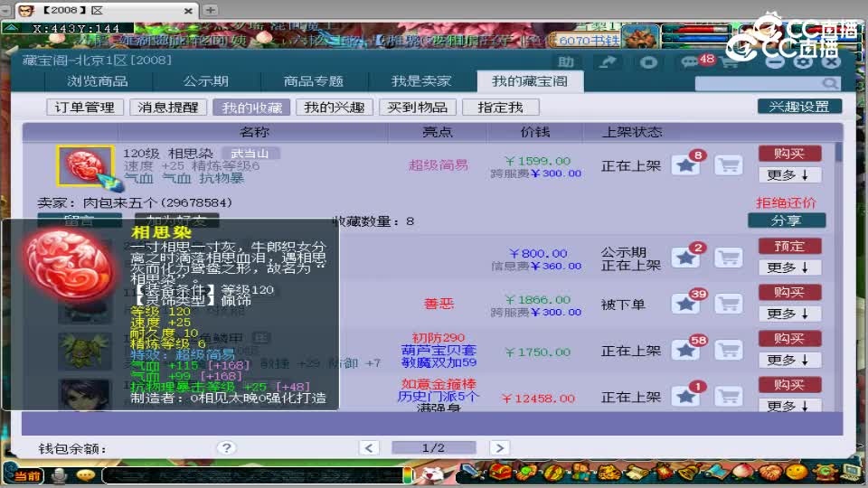
Task: Toggle favorite star on the ￥800.00 row
Action: coord(685,258)
